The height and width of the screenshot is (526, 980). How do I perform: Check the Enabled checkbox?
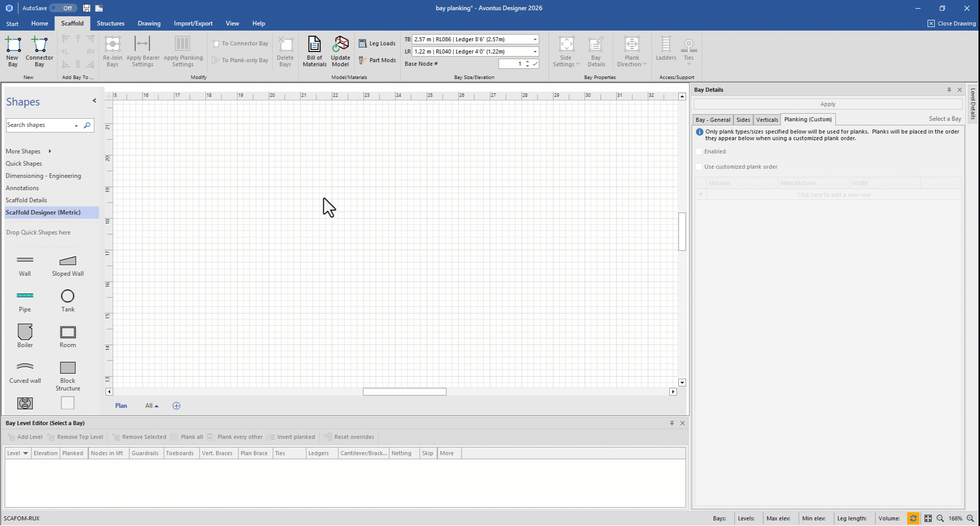click(x=699, y=151)
